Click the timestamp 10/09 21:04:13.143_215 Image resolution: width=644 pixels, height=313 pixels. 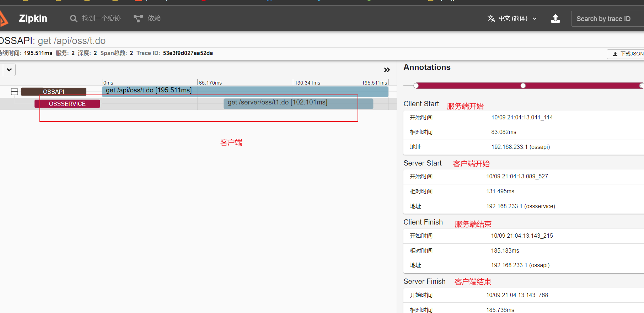tap(522, 236)
